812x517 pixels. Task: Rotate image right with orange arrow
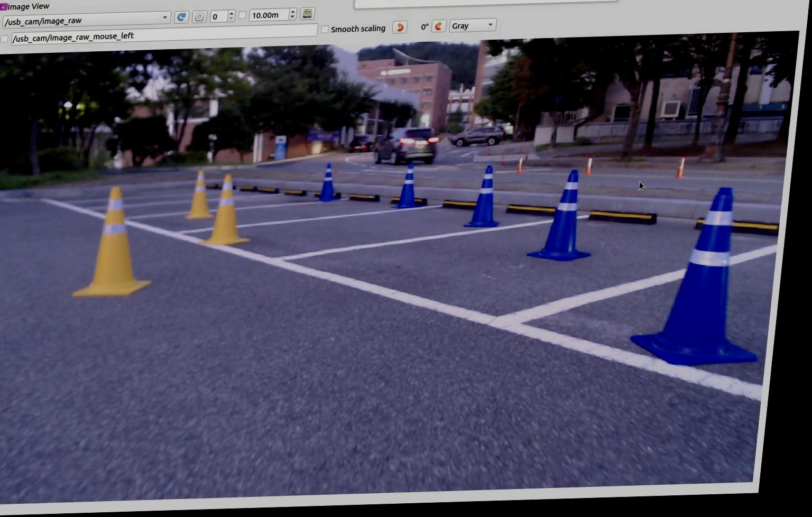pyautogui.click(x=439, y=26)
